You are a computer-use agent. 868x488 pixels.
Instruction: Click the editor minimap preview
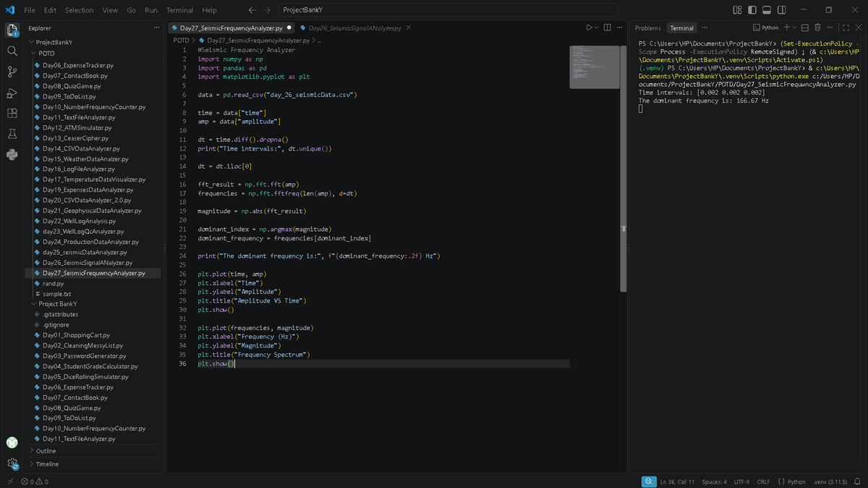[x=595, y=67]
